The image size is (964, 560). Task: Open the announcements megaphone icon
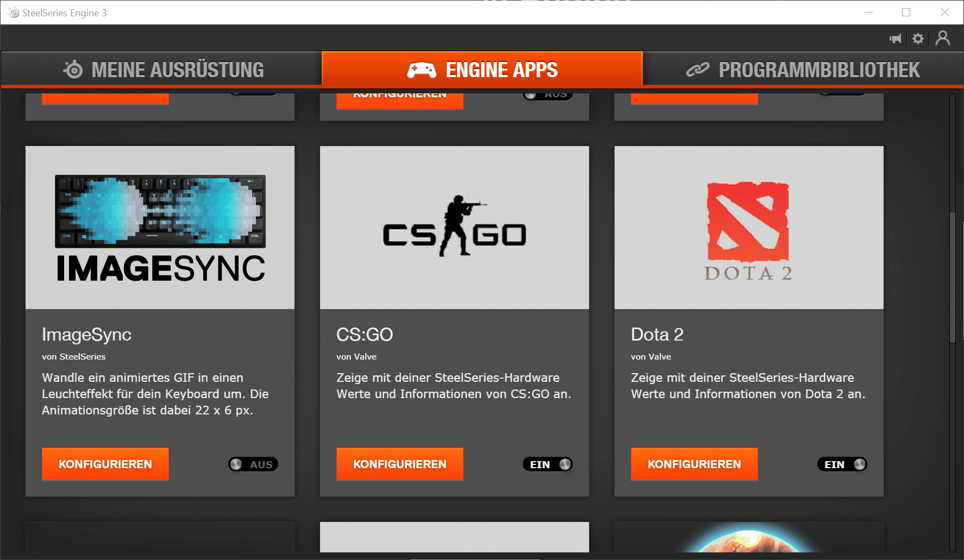click(895, 39)
